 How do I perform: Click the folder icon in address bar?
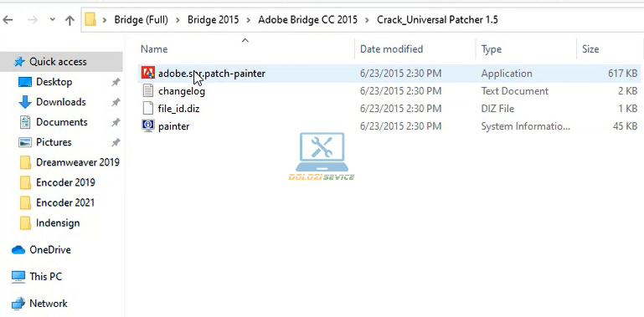tap(90, 19)
